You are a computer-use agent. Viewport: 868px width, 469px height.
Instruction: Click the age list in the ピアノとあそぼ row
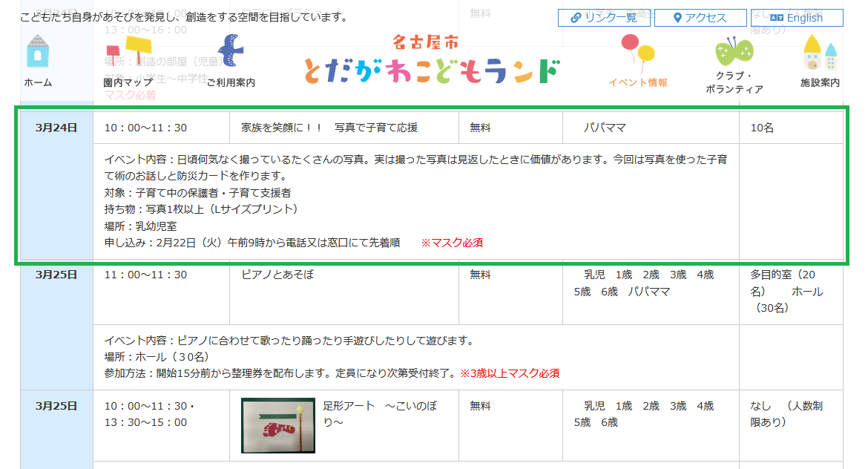coord(644,283)
